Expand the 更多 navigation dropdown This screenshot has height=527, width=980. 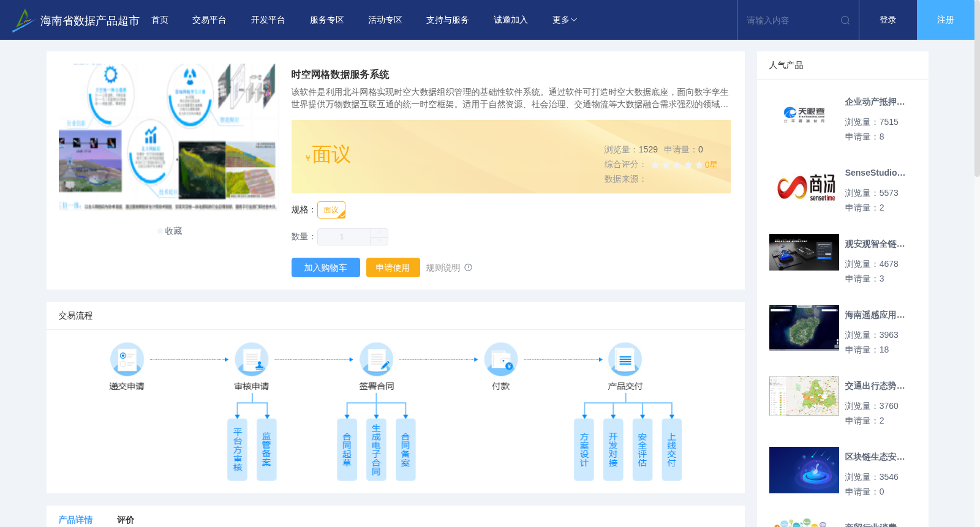[565, 20]
